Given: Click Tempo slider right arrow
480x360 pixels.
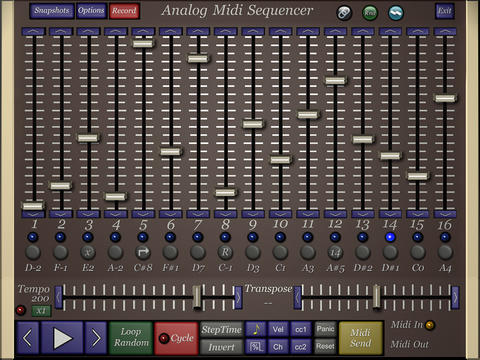Looking at the screenshot, I should 238,297.
